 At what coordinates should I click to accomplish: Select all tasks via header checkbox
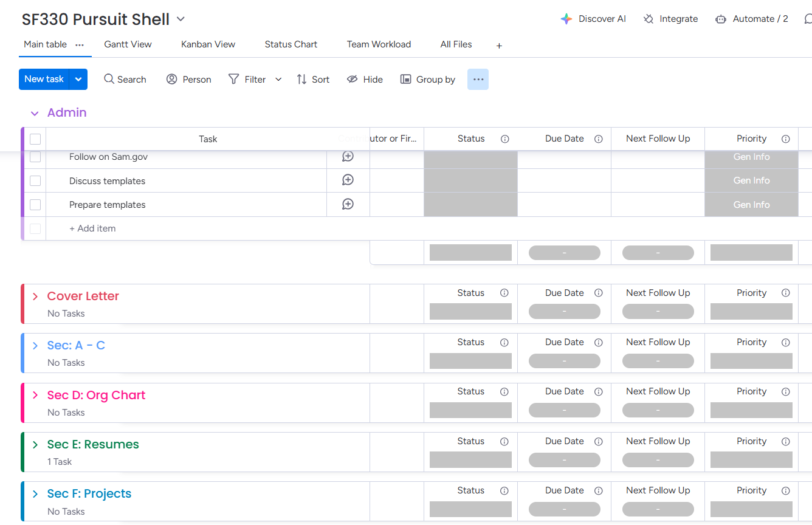(35, 139)
